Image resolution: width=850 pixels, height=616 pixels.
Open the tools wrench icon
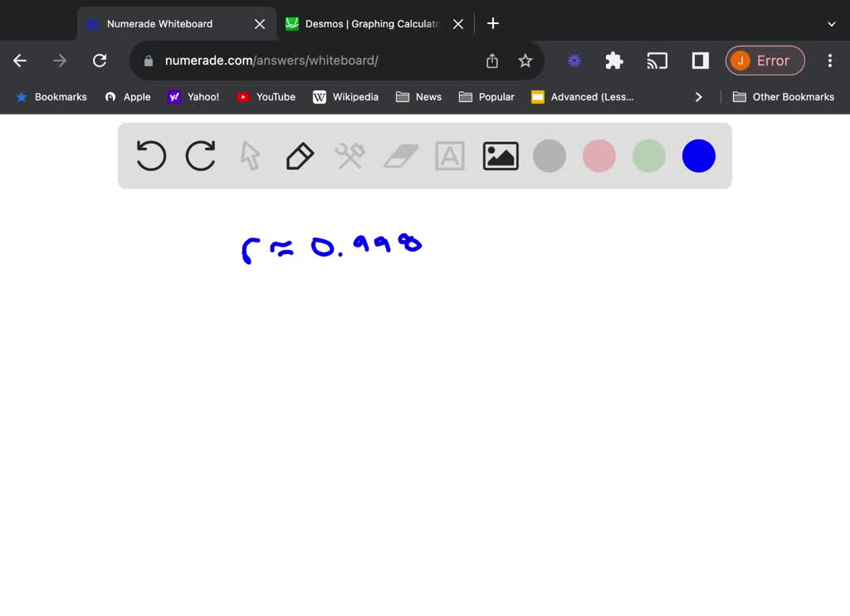click(349, 156)
